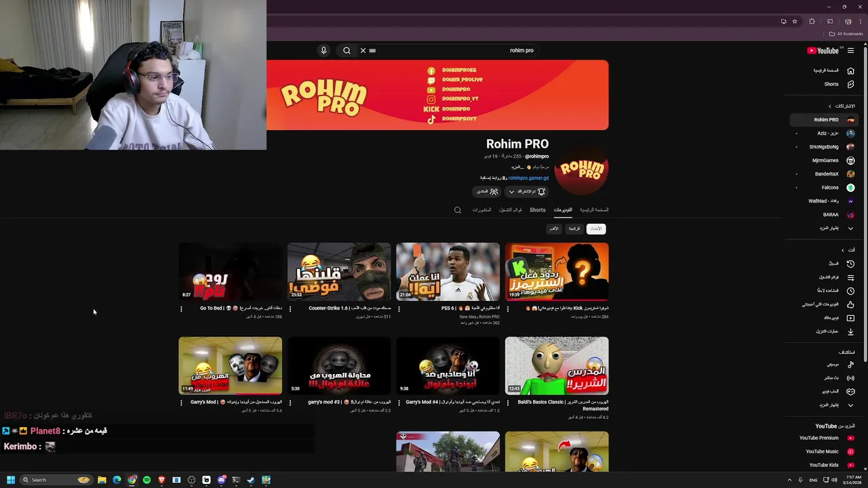Open options menu for Garry's Mod #4 video
868x488 pixels.
[399, 403]
